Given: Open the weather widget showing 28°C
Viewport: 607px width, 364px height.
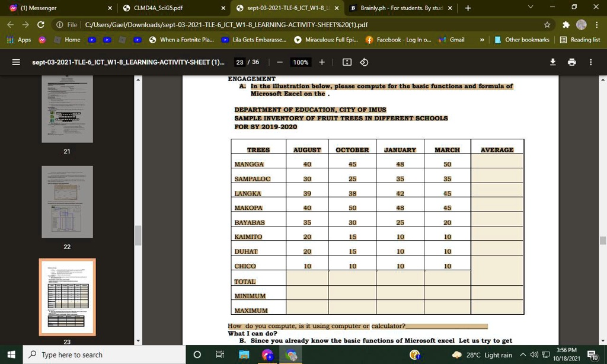Looking at the screenshot, I should [x=482, y=355].
